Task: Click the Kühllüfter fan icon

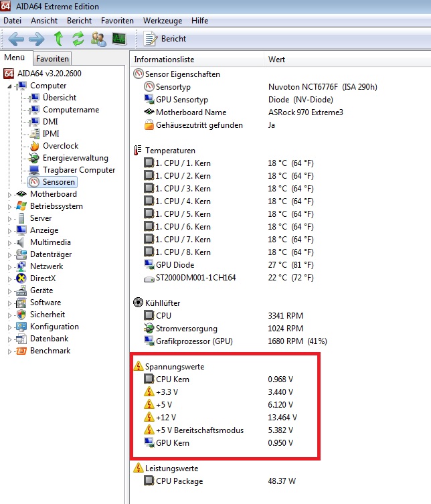Action: point(139,303)
